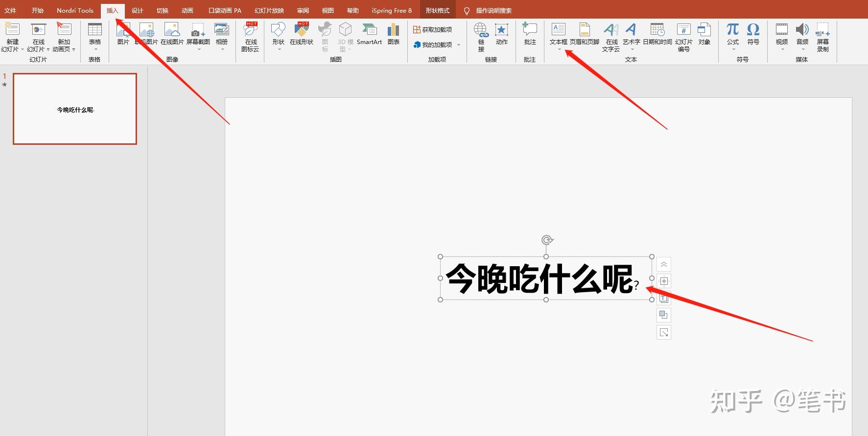Switch to the 设计 ribbon tab

pyautogui.click(x=138, y=10)
